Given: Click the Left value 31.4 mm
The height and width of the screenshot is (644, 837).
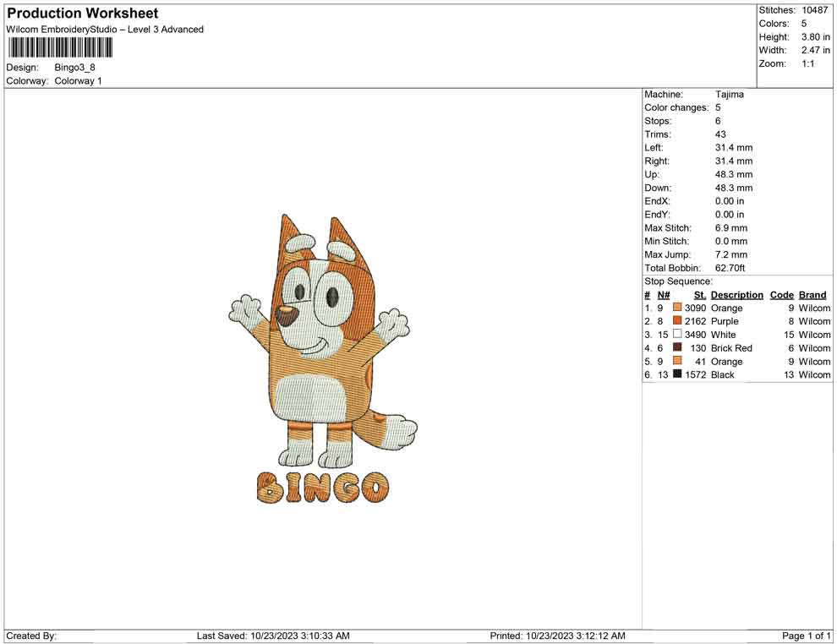Looking at the screenshot, I should pyautogui.click(x=734, y=147).
